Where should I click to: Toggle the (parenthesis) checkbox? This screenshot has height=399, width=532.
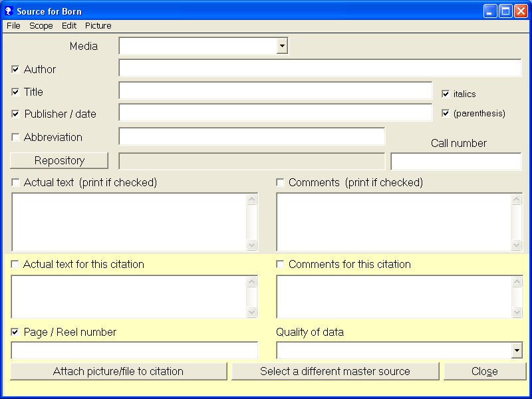click(x=446, y=113)
